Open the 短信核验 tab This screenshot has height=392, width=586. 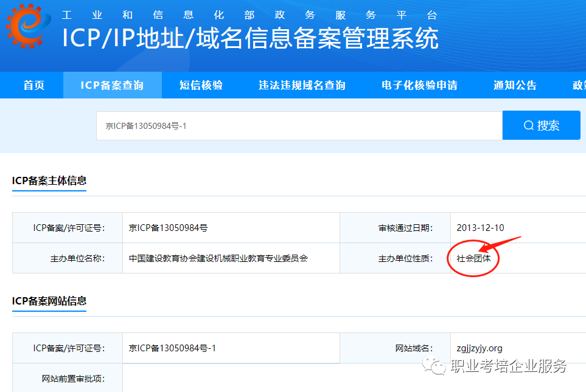[x=201, y=85]
